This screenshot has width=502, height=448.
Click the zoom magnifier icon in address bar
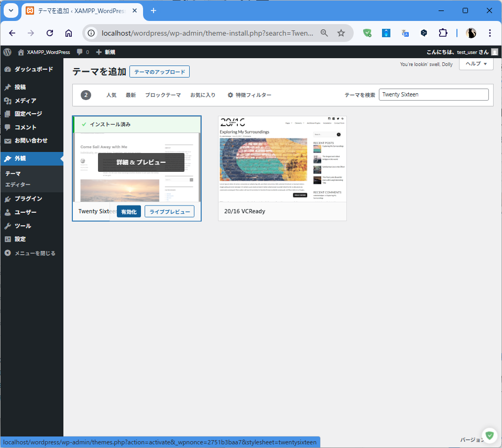pyautogui.click(x=324, y=33)
